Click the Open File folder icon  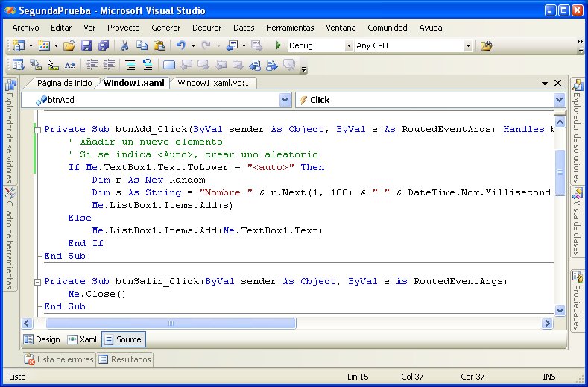point(69,45)
